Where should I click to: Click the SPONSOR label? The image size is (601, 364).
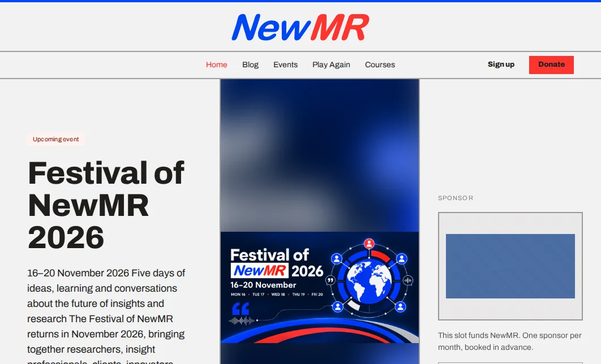(456, 198)
